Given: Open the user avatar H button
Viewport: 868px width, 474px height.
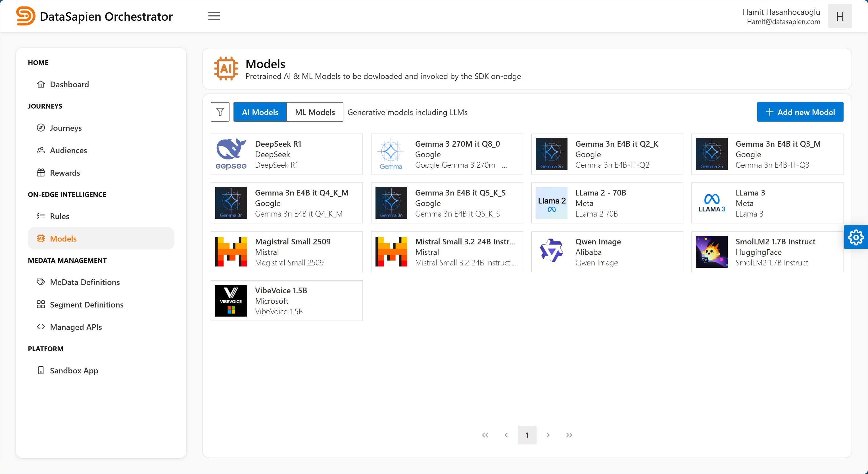Looking at the screenshot, I should point(840,16).
